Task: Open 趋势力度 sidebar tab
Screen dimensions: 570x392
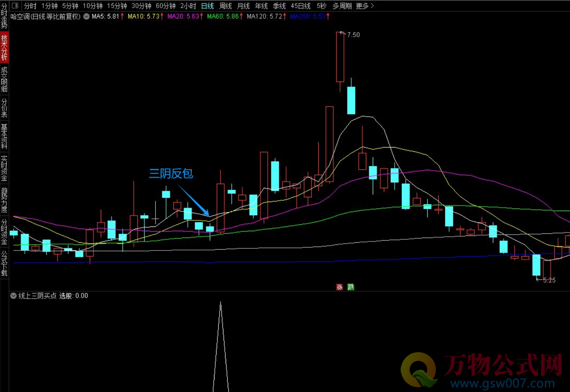Action: (4, 200)
